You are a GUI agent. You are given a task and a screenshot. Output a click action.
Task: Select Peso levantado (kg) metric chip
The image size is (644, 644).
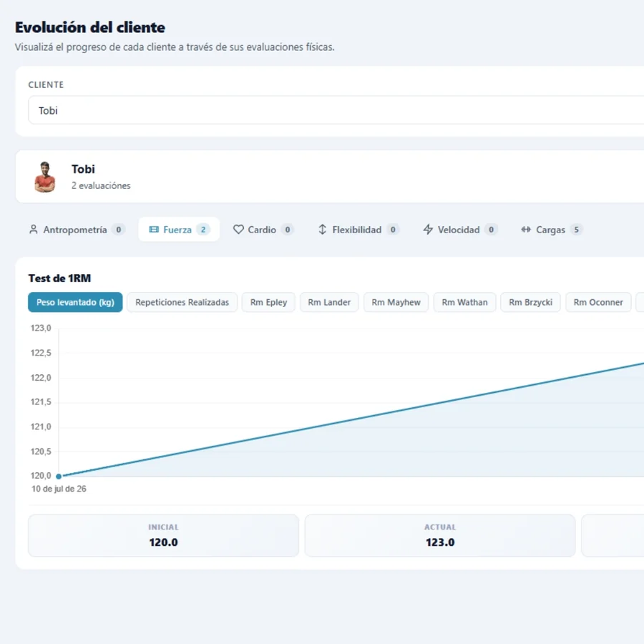(x=75, y=302)
